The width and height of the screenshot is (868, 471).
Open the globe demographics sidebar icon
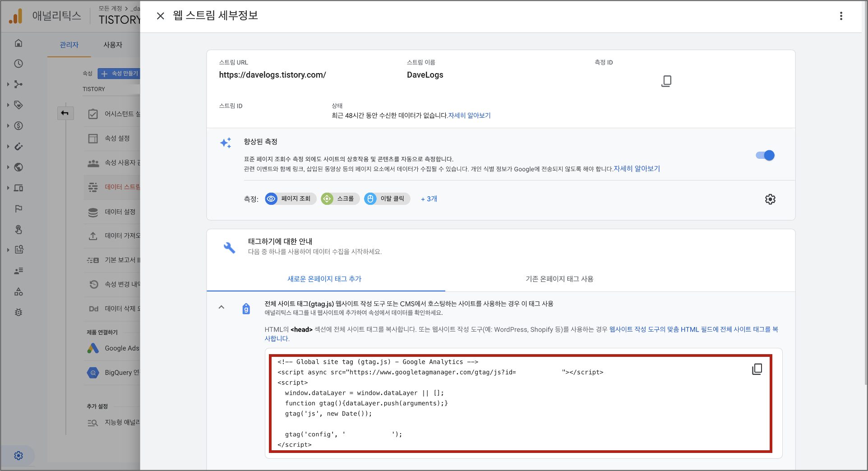pyautogui.click(x=18, y=167)
